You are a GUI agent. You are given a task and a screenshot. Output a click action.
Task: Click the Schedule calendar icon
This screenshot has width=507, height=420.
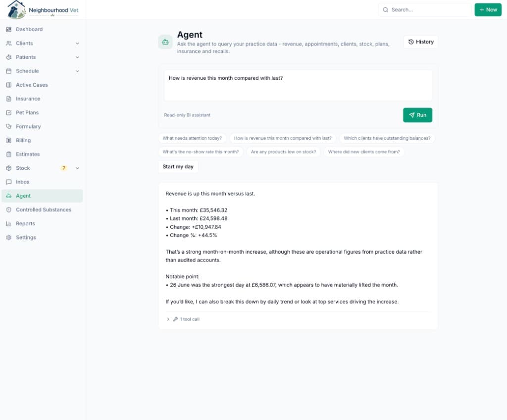9,71
